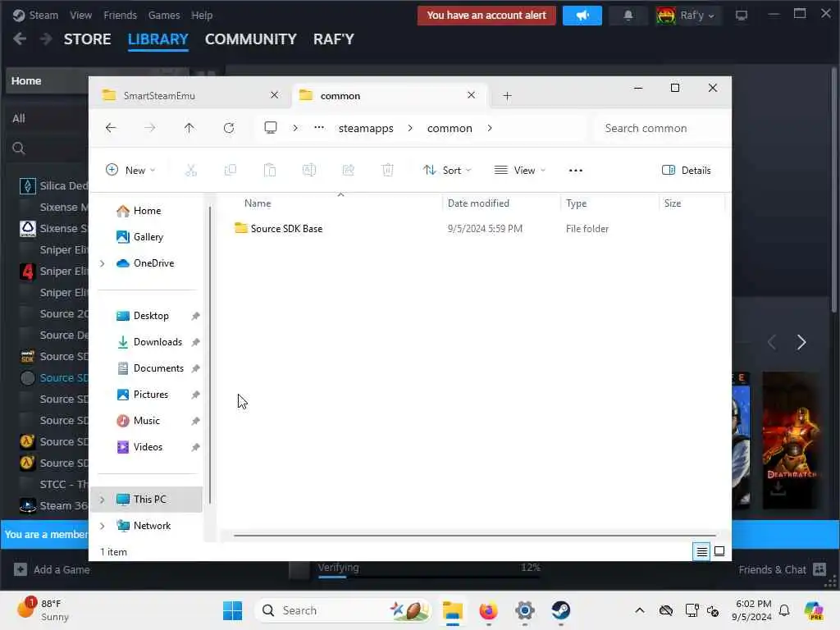This screenshot has height=630, width=840.
Task: Open the Friends menu in Steam
Action: coord(120,16)
